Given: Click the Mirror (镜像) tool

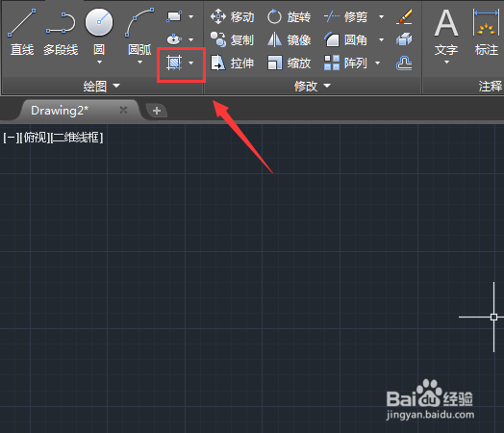Looking at the screenshot, I should (289, 39).
